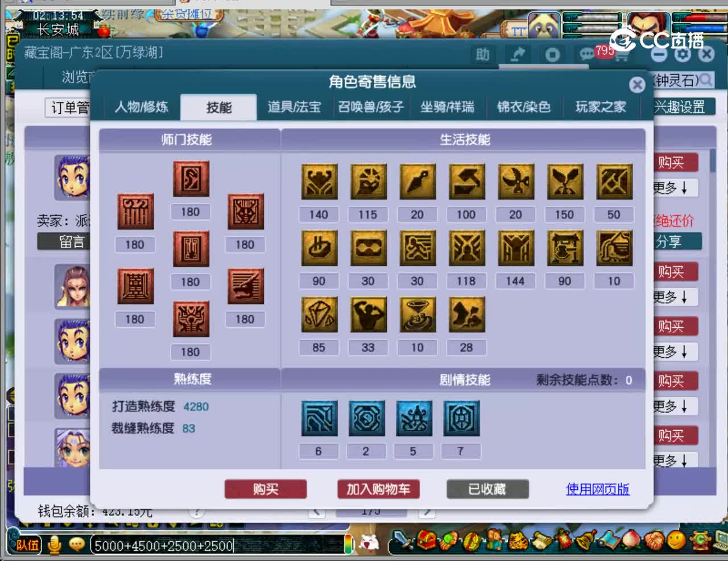Click the smiley face icon in bottom toolbar
The height and width of the screenshot is (561, 728).
676,539
